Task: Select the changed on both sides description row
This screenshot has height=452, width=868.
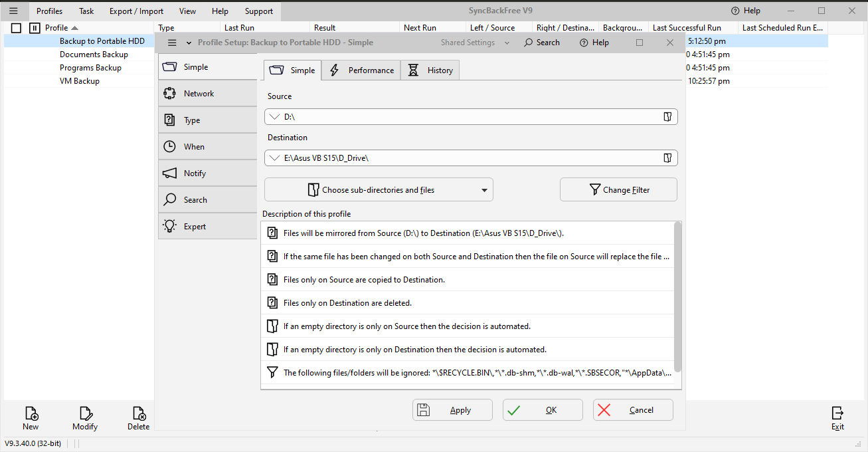Action: (468, 257)
